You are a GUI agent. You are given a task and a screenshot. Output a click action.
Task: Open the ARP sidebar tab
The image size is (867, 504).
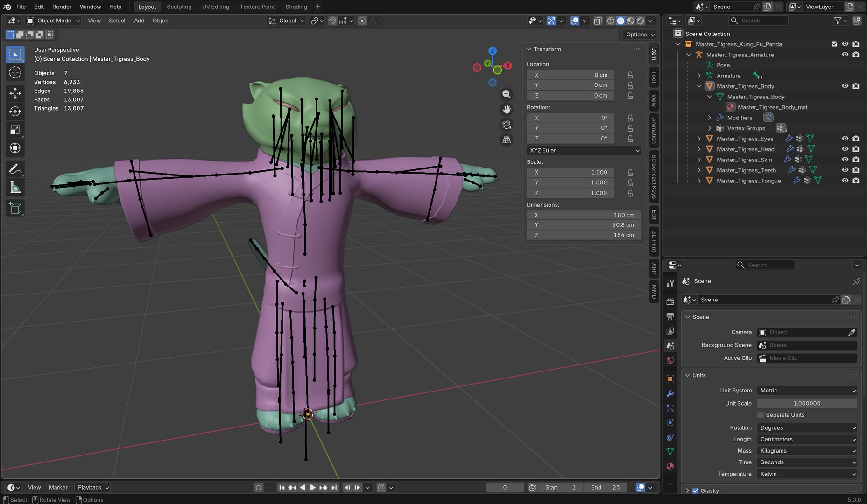654,268
